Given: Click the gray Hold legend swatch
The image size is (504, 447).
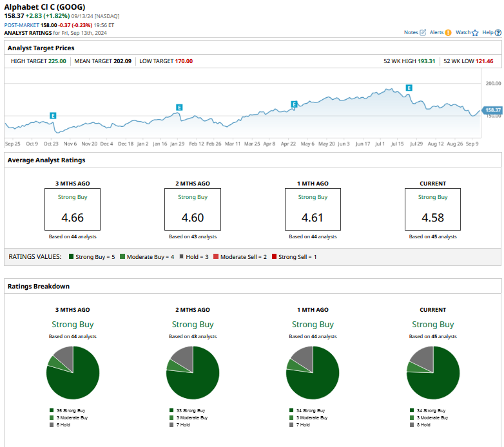Looking at the screenshot, I should [181, 257].
